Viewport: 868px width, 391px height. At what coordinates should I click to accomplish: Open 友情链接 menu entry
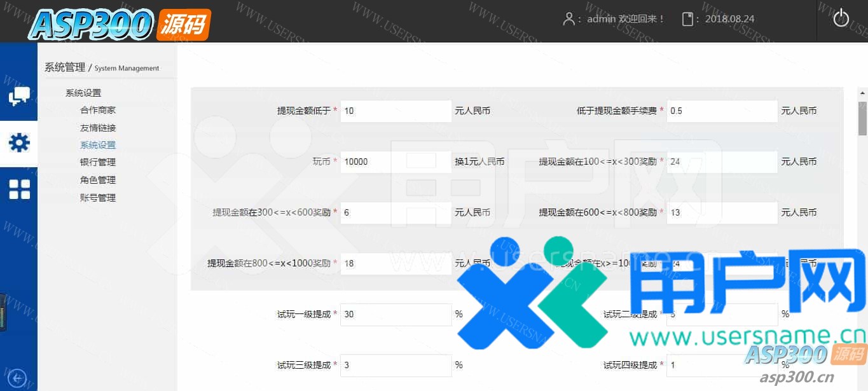point(98,128)
